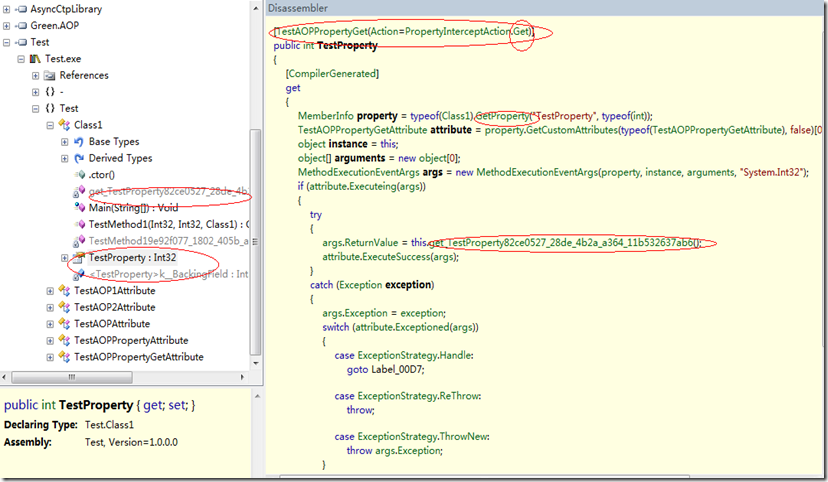Click the Main(String[]) method icon
The image size is (828, 482).
click(79, 207)
